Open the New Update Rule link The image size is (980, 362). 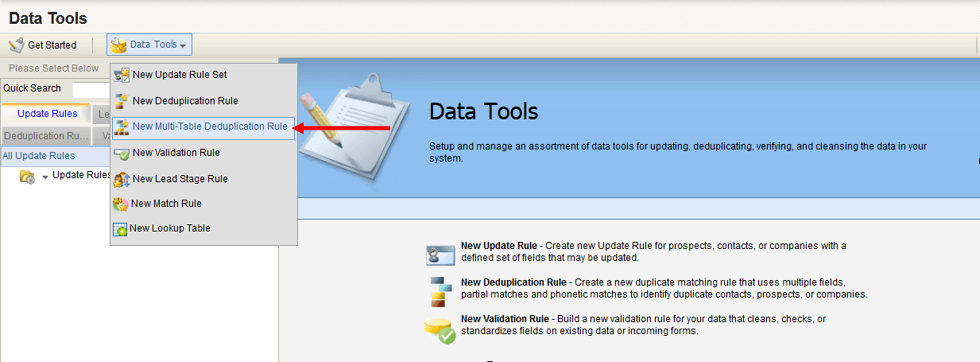(499, 246)
